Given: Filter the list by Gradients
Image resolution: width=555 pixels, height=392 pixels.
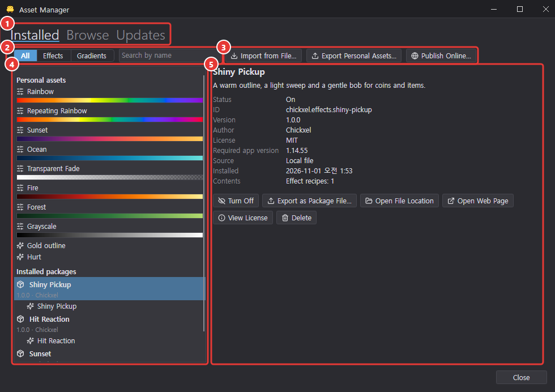Looking at the screenshot, I should pos(92,56).
